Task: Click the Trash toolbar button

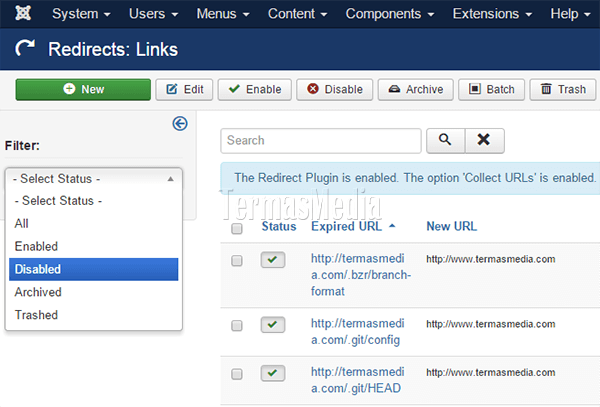Action: [563, 90]
